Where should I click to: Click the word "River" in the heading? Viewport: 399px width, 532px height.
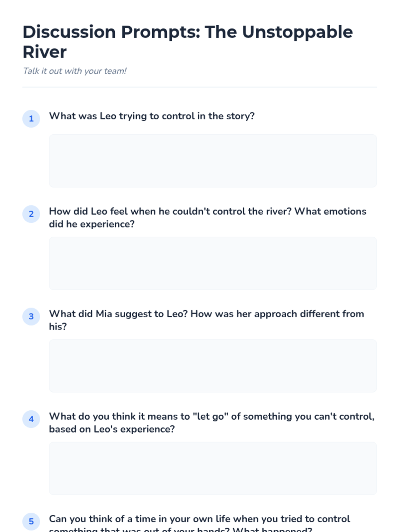point(45,52)
